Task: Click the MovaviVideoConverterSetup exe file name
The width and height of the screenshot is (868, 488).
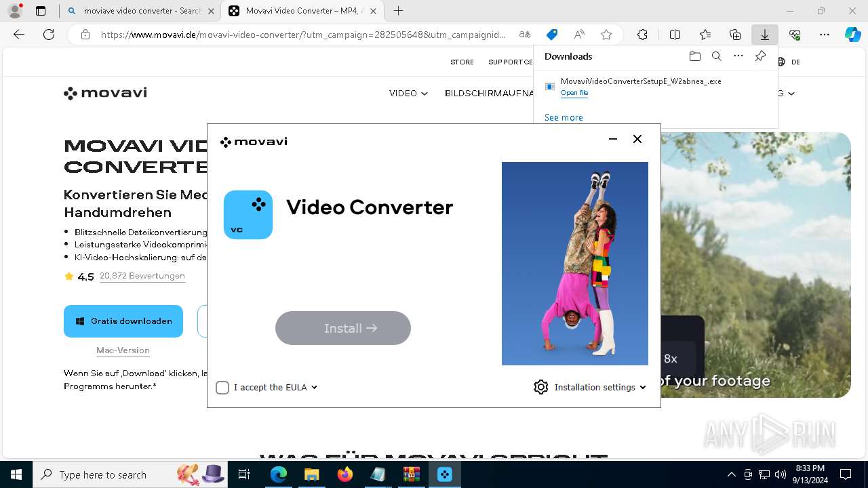Action: [641, 81]
